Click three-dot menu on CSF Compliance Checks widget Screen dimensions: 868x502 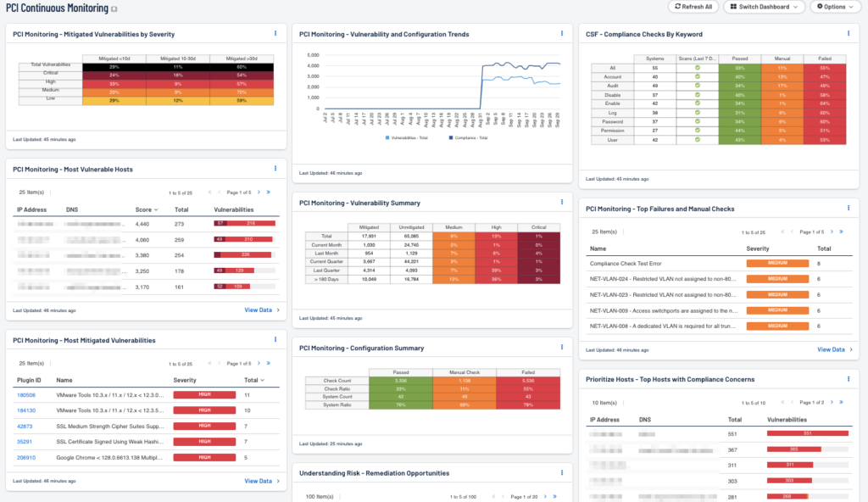click(849, 34)
